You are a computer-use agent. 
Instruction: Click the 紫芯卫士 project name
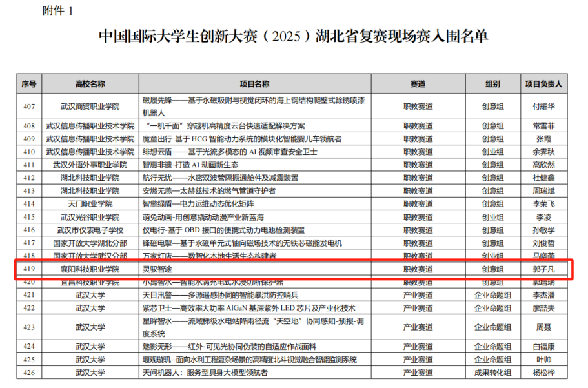pos(248,308)
